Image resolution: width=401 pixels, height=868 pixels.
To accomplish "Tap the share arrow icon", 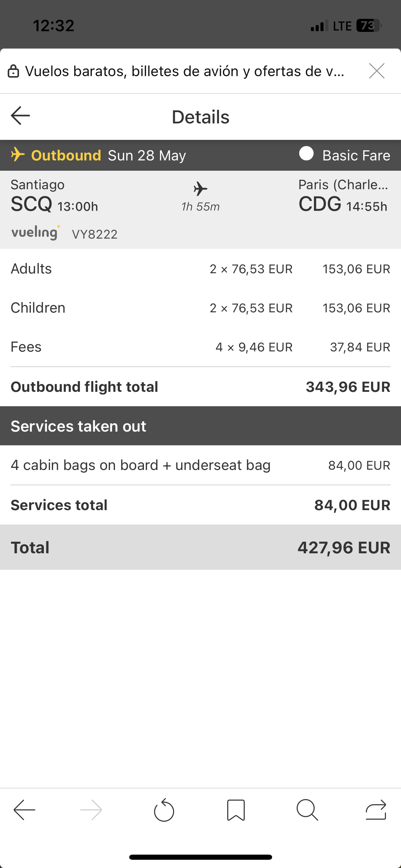I will (376, 810).
